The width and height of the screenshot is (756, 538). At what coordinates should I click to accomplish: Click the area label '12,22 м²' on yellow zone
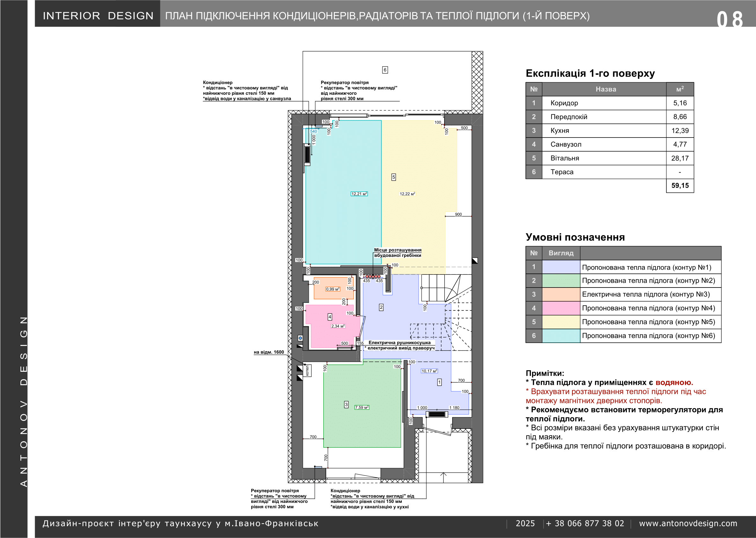407,194
